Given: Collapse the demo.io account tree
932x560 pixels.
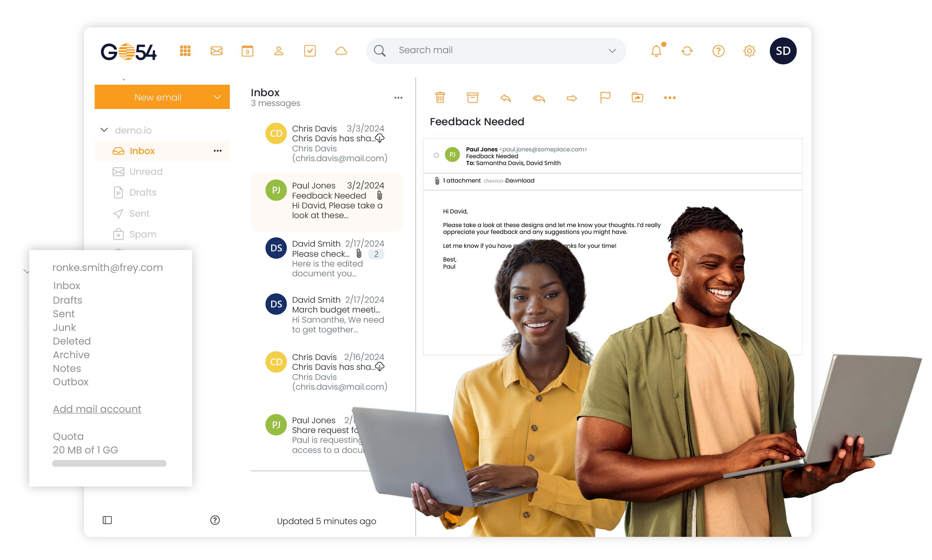Looking at the screenshot, I should point(104,130).
